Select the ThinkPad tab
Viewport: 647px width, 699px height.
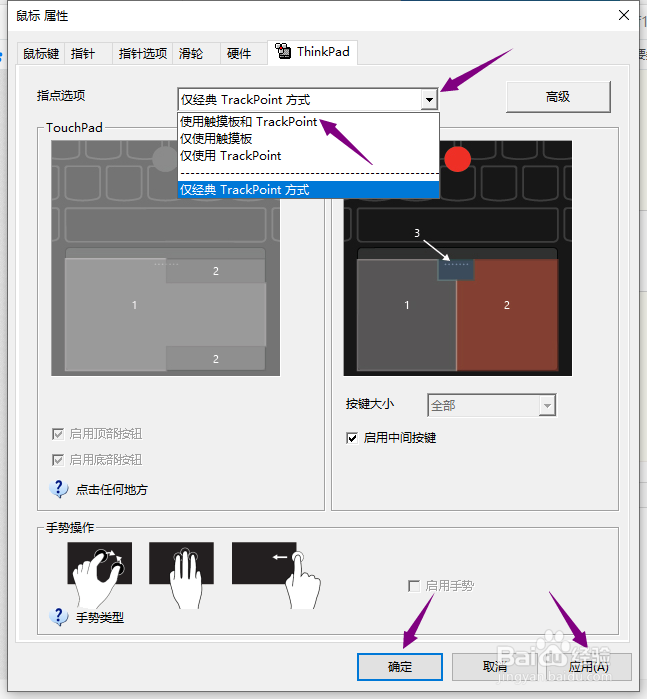[312, 52]
